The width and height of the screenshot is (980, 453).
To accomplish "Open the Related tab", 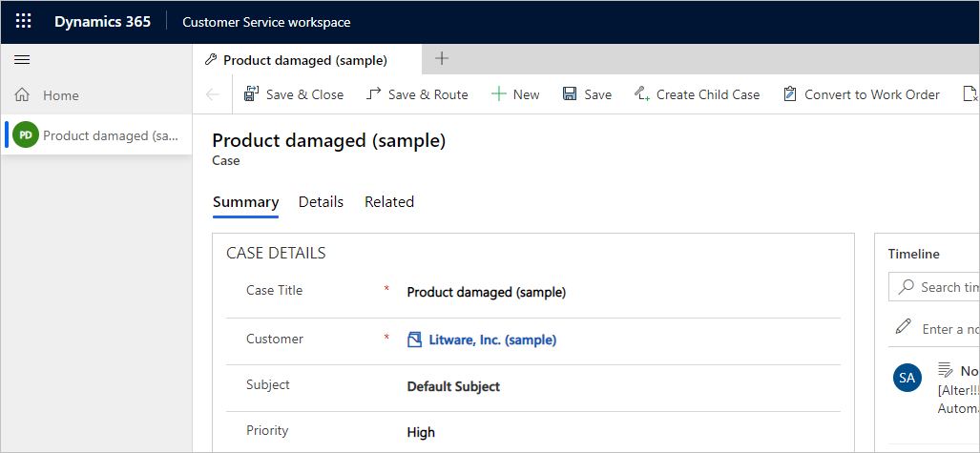I will point(389,202).
